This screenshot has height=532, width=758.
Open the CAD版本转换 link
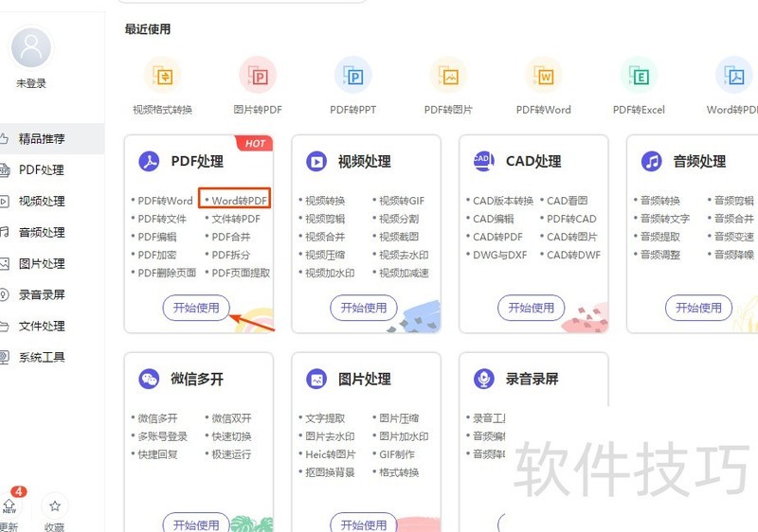503,201
